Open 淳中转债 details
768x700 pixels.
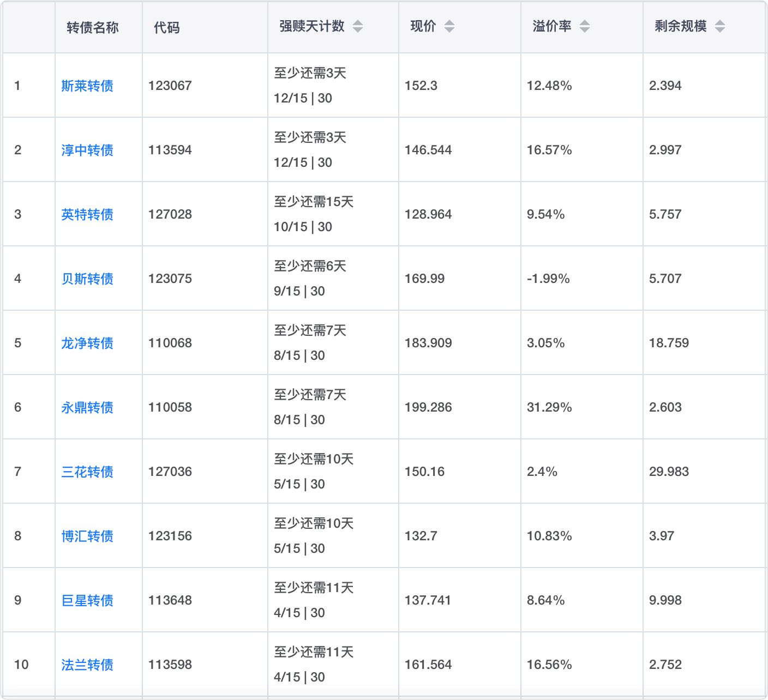click(87, 150)
